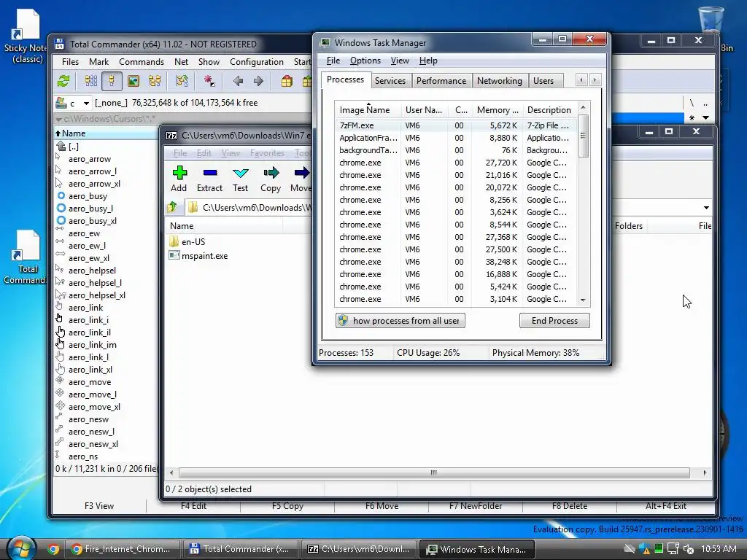The width and height of the screenshot is (747, 560).
Task: Click the green Reread source icon in Total Commander
Action: [63, 81]
